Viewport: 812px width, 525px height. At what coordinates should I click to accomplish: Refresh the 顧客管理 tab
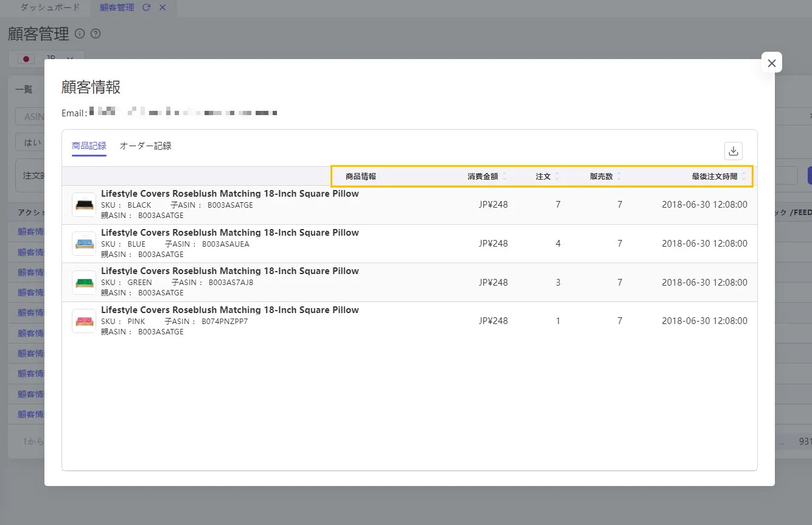pyautogui.click(x=146, y=7)
